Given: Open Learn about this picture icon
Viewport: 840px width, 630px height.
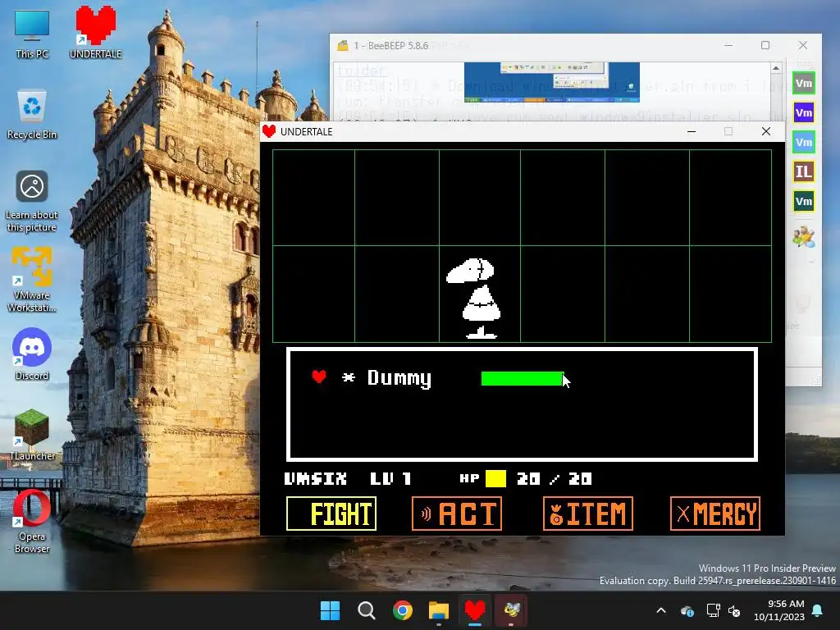Looking at the screenshot, I should coord(32,202).
